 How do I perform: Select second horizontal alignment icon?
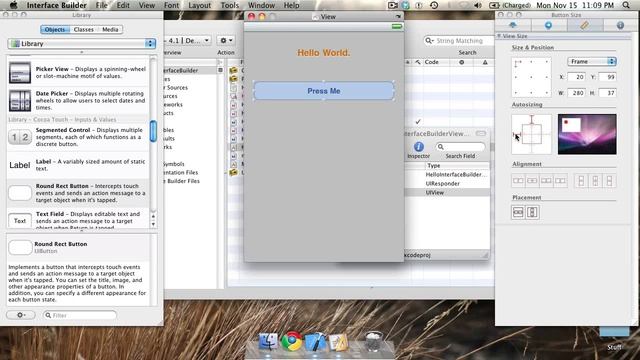tap(532, 180)
